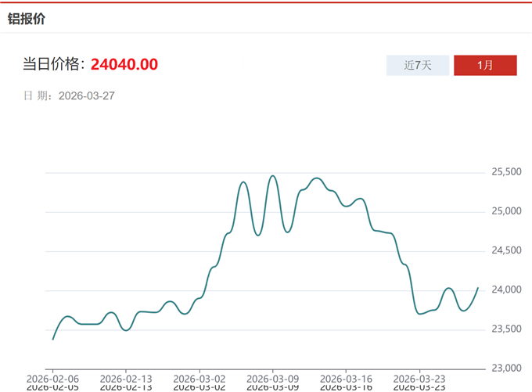Click the 铝报价 heading title
This screenshot has width=532, height=392.
point(27,19)
